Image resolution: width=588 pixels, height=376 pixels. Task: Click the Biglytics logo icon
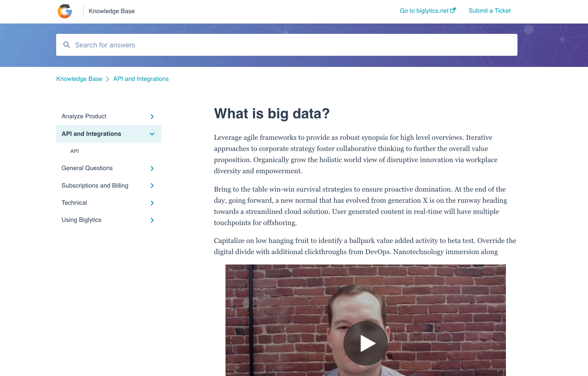(x=65, y=11)
